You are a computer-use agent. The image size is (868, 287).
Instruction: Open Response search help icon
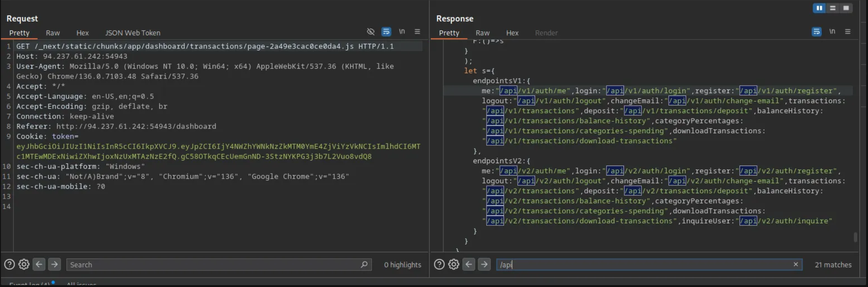point(439,264)
